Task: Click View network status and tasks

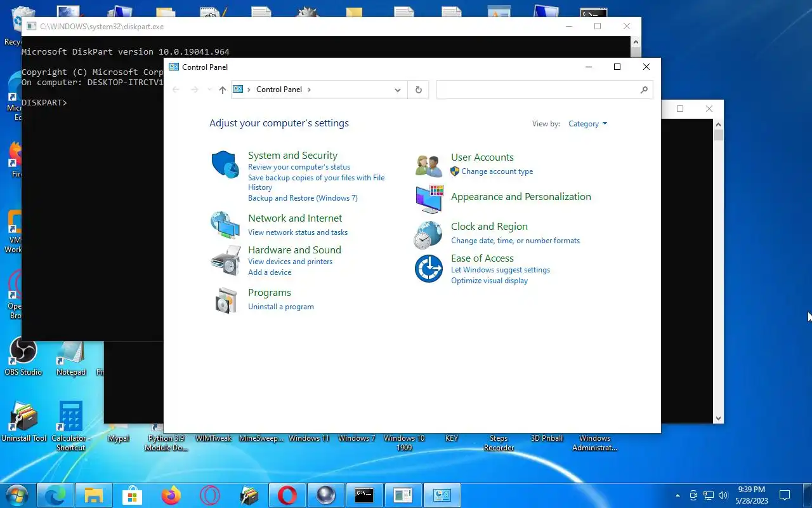Action: (298, 232)
